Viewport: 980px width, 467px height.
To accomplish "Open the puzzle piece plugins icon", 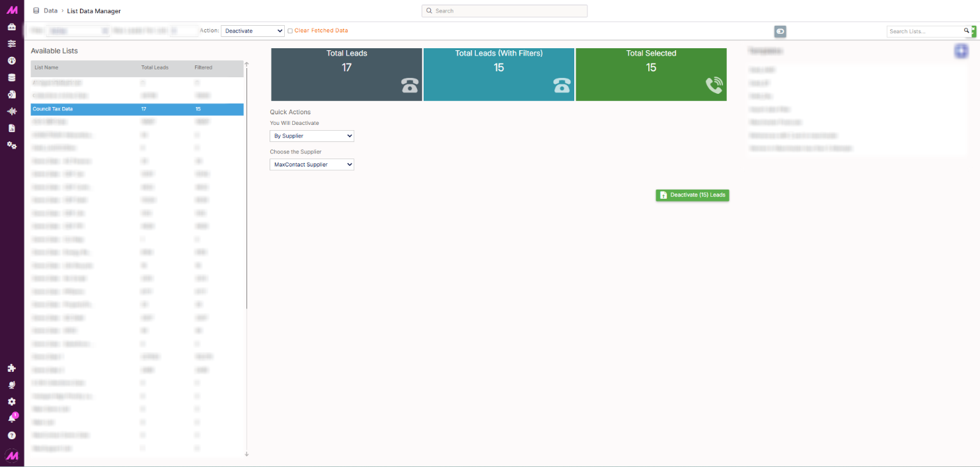I will [x=12, y=368].
